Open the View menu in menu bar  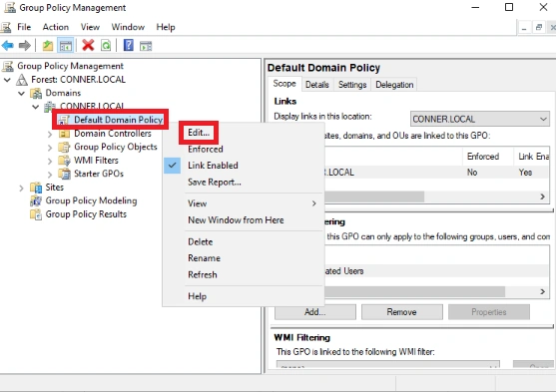[x=90, y=27]
